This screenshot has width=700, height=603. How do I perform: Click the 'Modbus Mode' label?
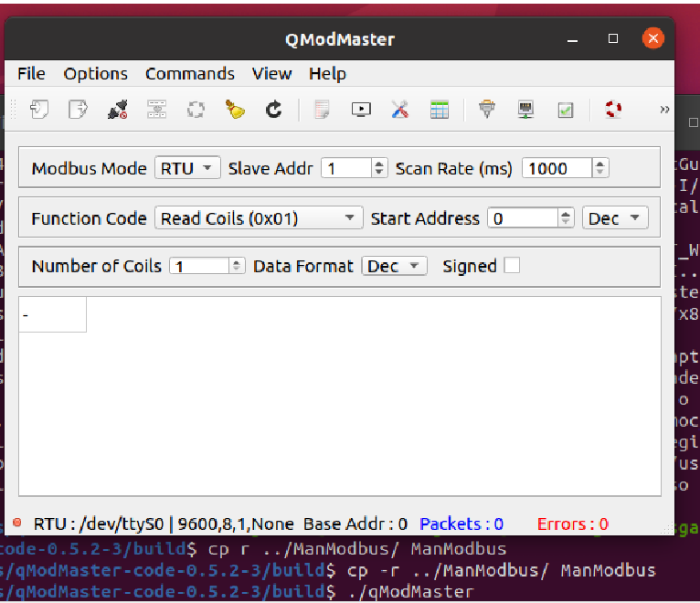pyautogui.click(x=89, y=168)
